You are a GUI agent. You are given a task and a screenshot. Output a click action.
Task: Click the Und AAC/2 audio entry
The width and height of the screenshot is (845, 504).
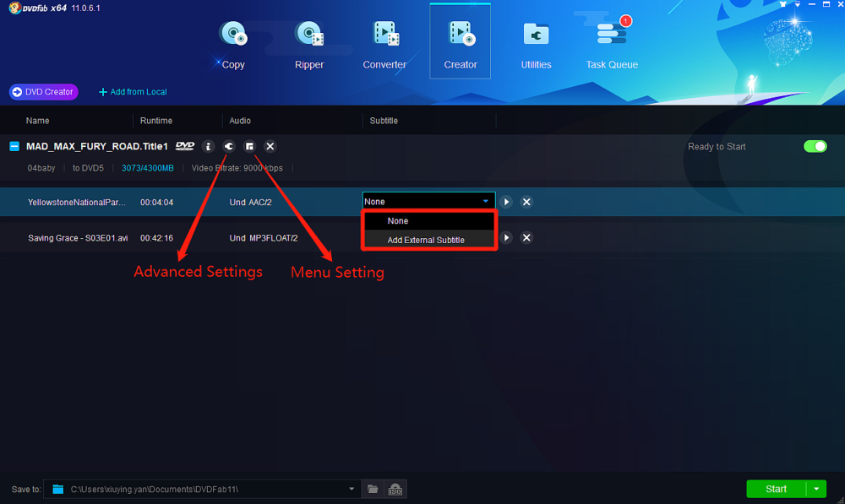tap(251, 203)
